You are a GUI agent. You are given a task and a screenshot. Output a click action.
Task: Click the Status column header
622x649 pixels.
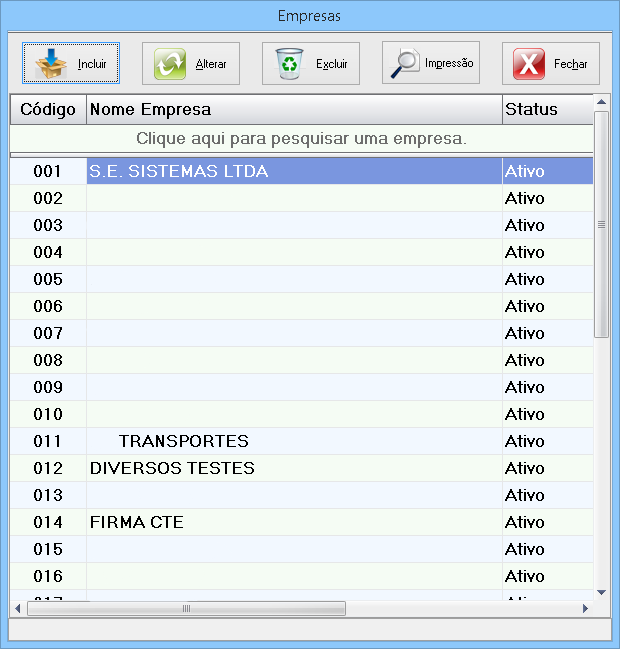point(546,109)
